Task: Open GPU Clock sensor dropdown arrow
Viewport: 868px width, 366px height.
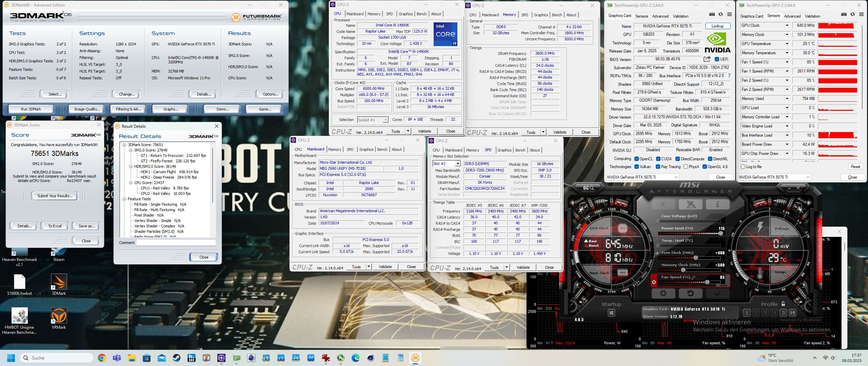Action: (x=787, y=25)
